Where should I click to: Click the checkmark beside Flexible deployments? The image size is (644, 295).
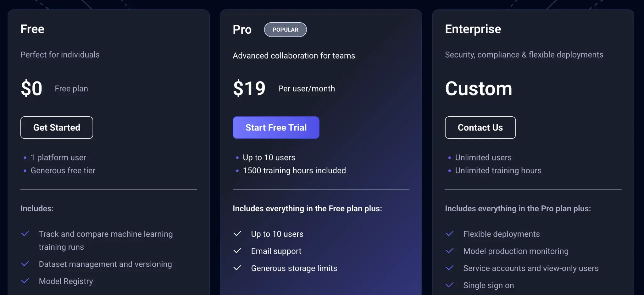click(x=450, y=234)
